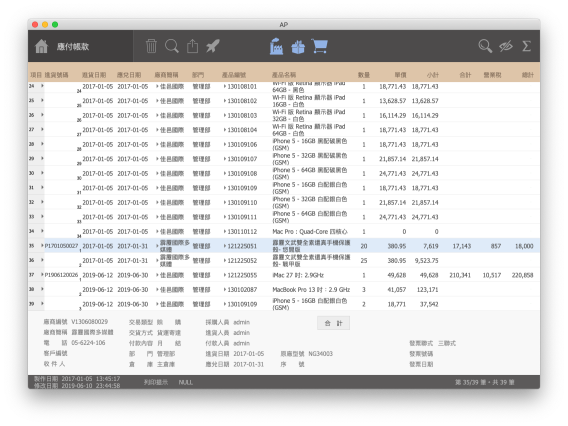
Task: Open the blue factory vendor icon
Action: coord(276,46)
